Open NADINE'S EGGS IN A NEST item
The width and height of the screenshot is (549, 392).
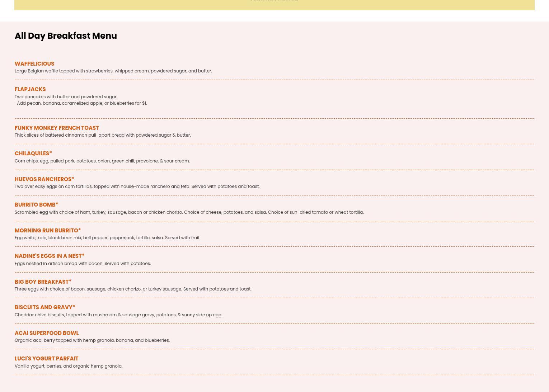pyautogui.click(x=49, y=256)
